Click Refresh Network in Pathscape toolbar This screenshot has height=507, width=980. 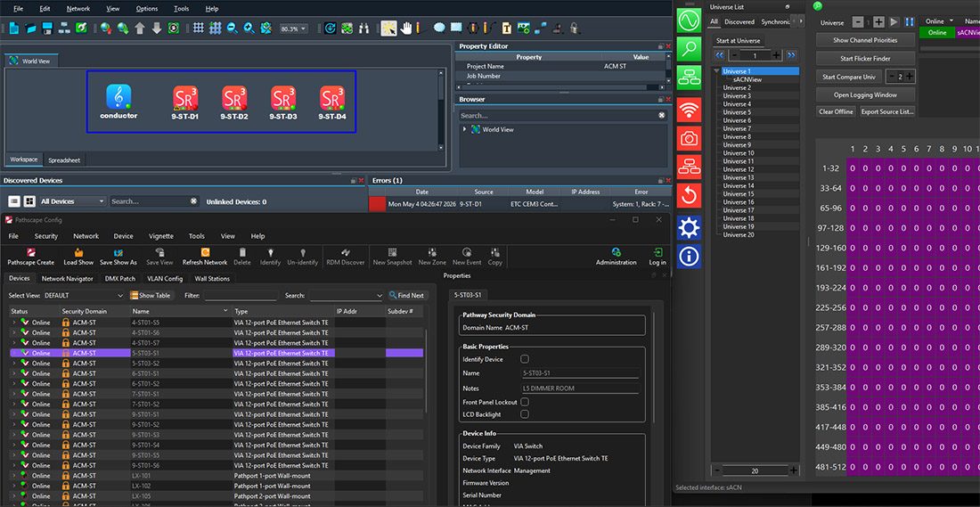click(205, 257)
